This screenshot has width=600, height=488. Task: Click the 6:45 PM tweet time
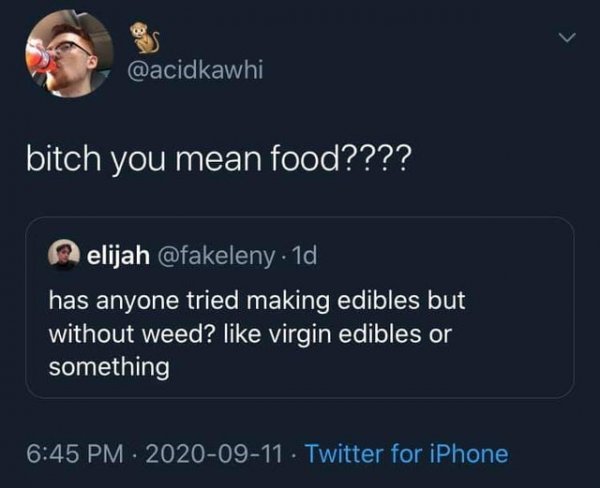click(x=67, y=453)
